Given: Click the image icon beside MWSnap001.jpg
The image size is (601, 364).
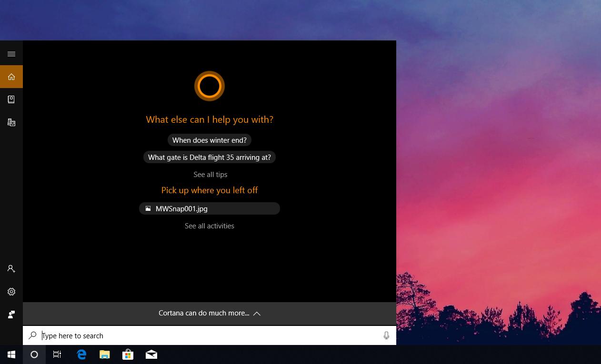Looking at the screenshot, I should [x=148, y=208].
